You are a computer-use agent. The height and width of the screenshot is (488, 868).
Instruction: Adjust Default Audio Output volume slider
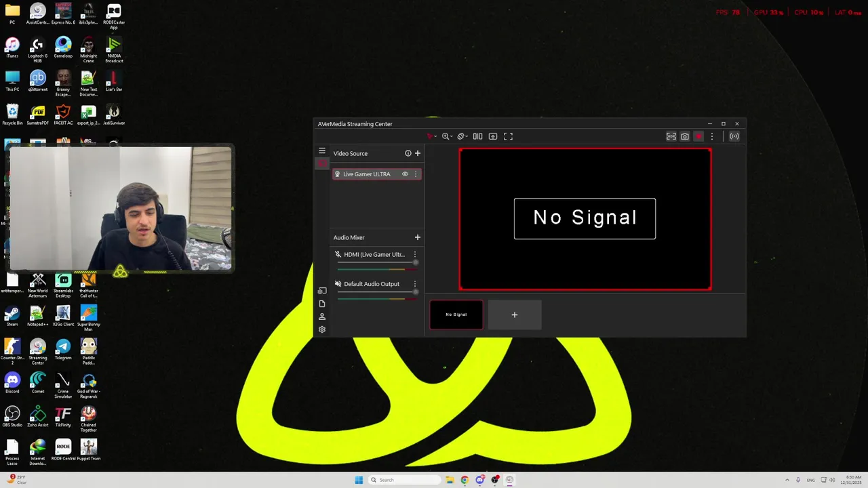[377, 292]
